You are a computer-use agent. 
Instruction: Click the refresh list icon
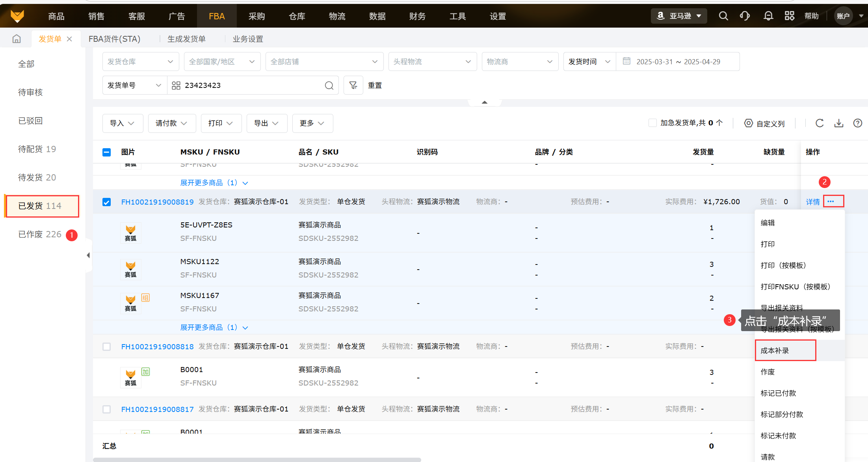coord(820,123)
